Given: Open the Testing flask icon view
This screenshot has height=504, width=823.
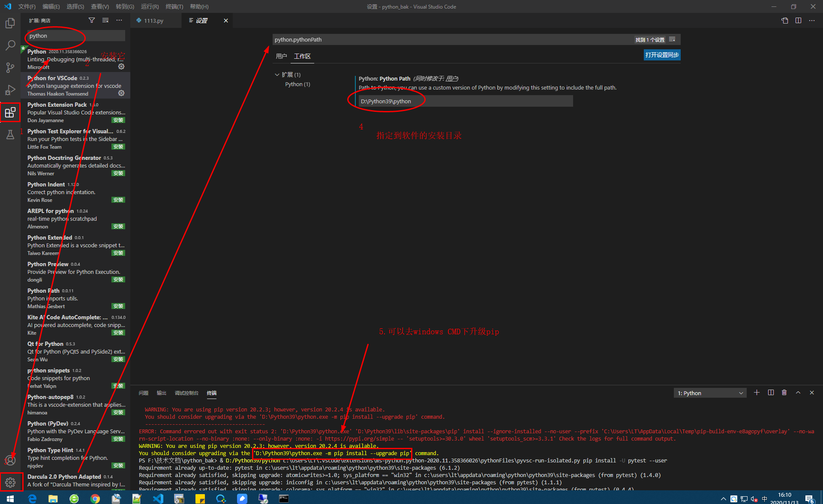Looking at the screenshot, I should [x=10, y=135].
